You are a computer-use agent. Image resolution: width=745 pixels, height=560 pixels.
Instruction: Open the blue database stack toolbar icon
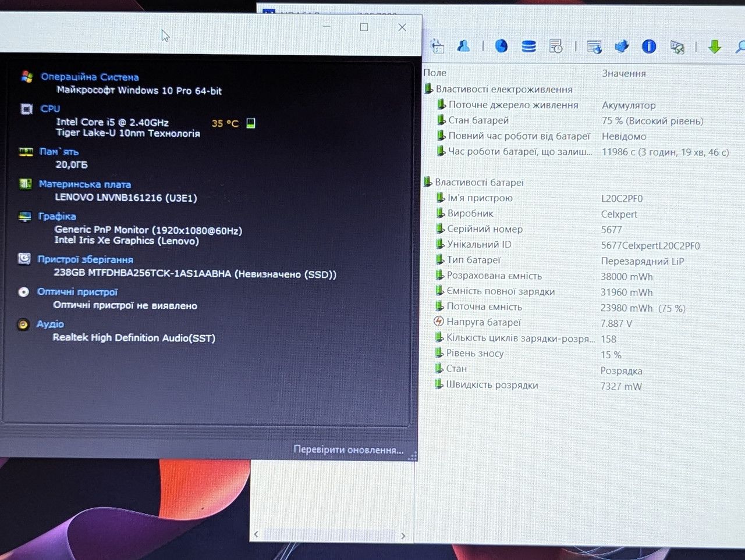[528, 46]
